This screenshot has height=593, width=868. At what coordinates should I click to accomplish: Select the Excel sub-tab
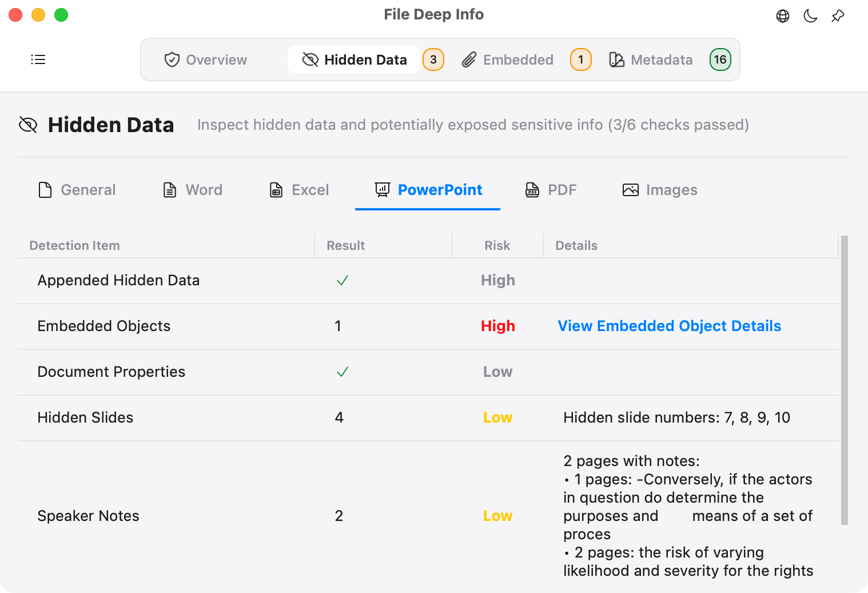(x=299, y=190)
